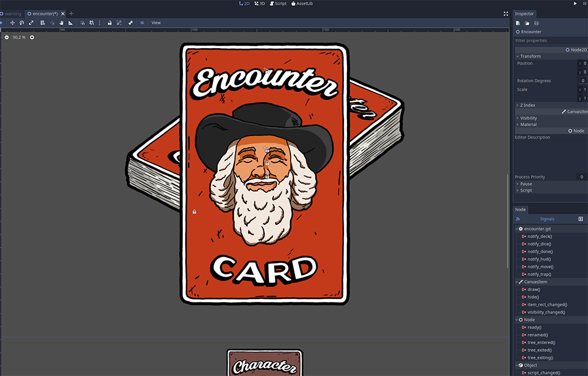This screenshot has height=376, width=588.
Task: Toggle grid snap in the toolbar
Action: click(x=91, y=23)
